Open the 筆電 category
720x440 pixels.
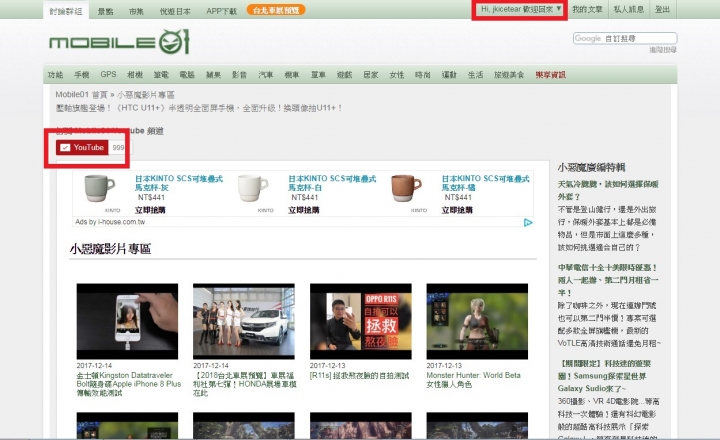161,74
